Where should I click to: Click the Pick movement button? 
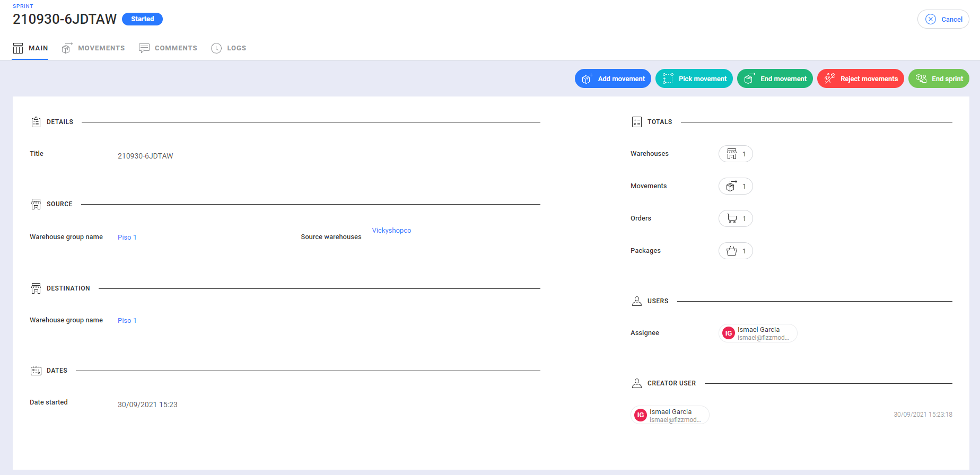point(694,78)
